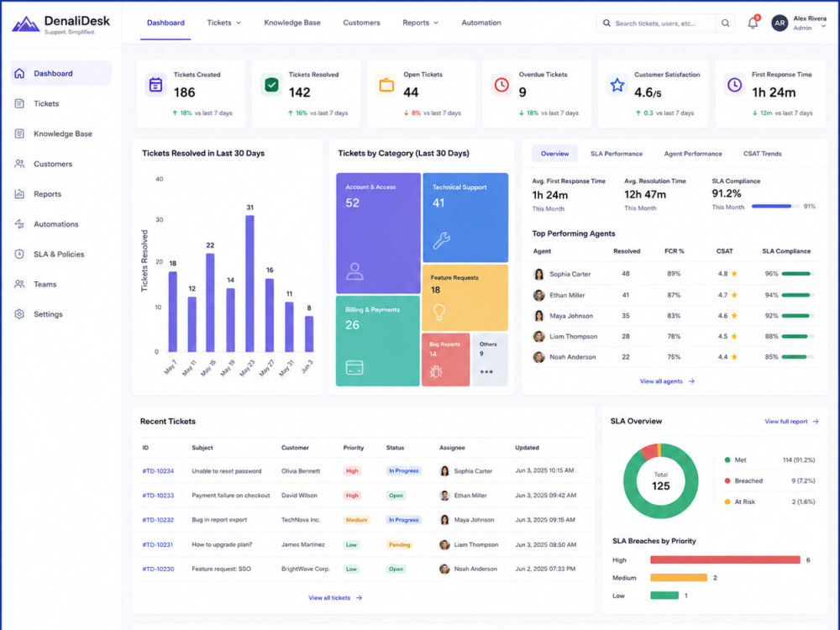Viewport: 840px width, 630px height.
Task: Click Automations icon in sidebar
Action: point(19,224)
